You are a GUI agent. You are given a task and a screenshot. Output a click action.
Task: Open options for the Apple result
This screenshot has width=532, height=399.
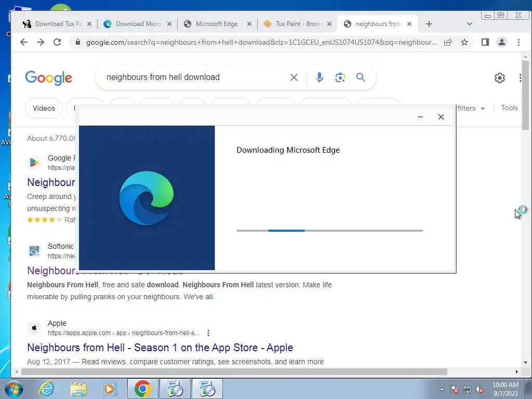(x=208, y=333)
